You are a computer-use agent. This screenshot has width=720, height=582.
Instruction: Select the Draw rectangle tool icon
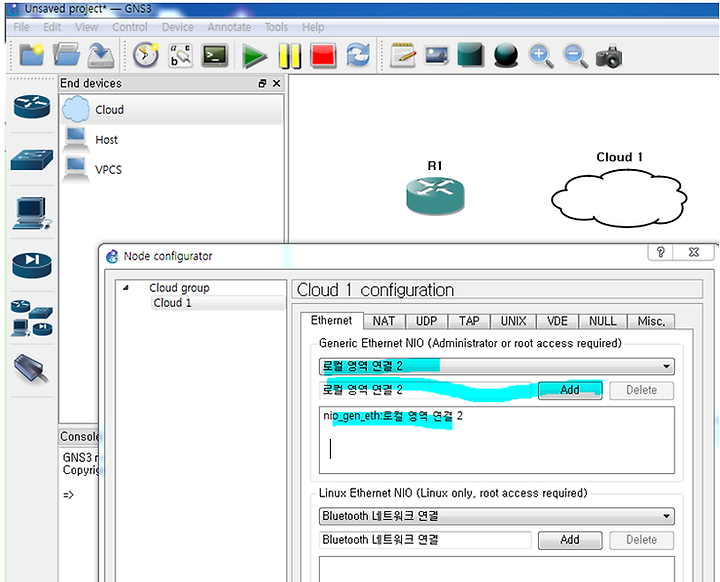click(x=471, y=55)
